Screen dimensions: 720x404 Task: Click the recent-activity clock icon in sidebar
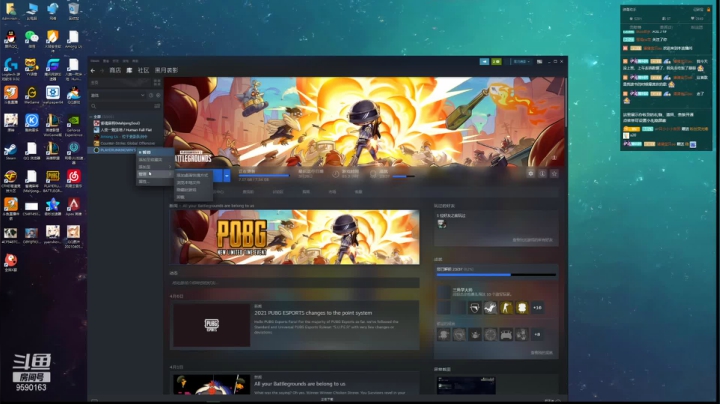click(151, 95)
